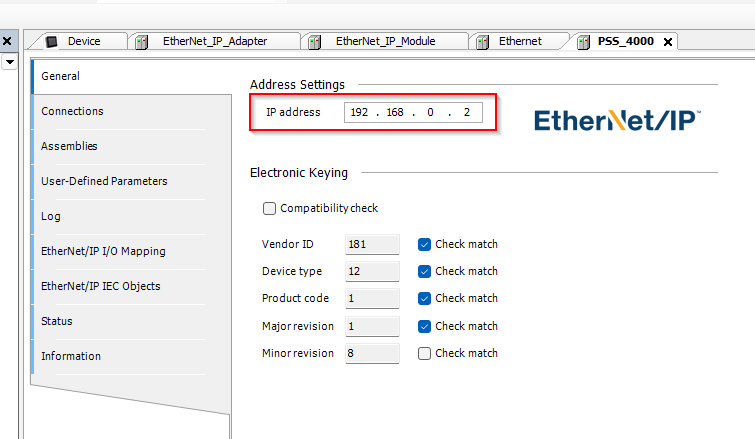Viewport: 755px width, 439px height.
Task: Toggle Check match for Major revision
Action: (x=424, y=326)
